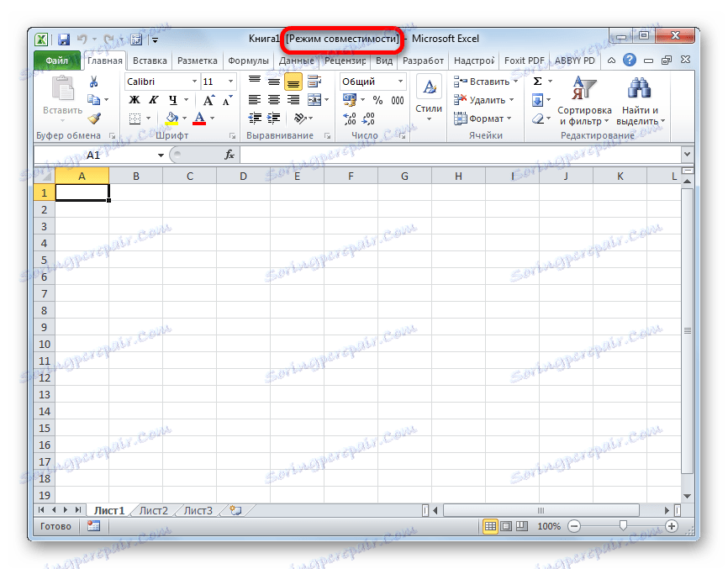Select the Format Painter brush
The width and height of the screenshot is (728, 569).
coord(94,119)
